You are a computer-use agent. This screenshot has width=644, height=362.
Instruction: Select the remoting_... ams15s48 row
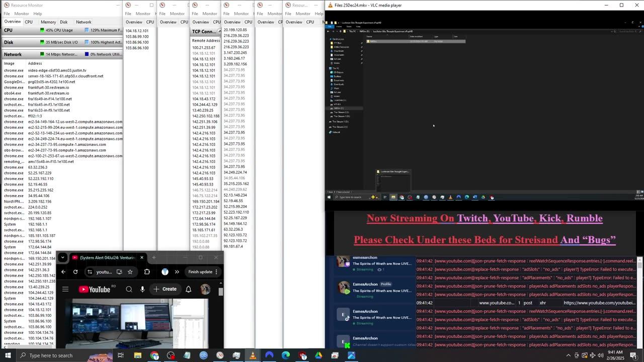tap(62, 161)
